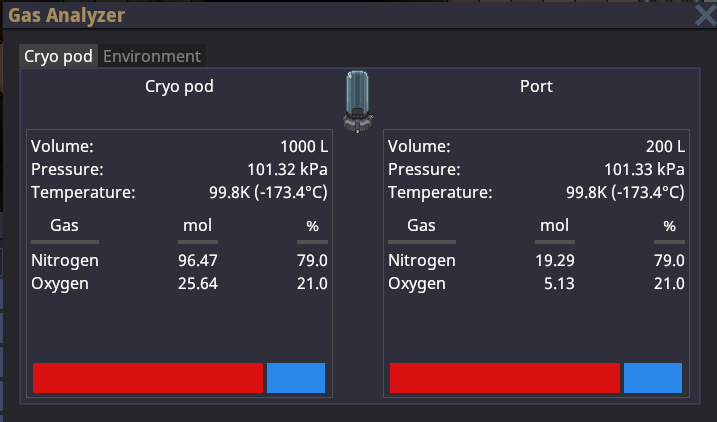Click the cryo pod canister icon
Image resolution: width=717 pixels, height=422 pixels.
357,102
